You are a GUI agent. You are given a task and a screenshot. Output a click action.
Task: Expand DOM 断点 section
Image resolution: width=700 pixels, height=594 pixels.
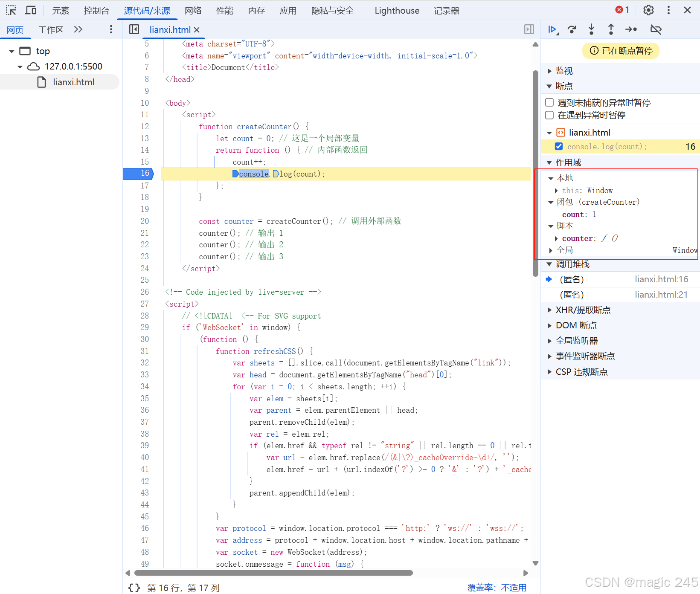(549, 325)
